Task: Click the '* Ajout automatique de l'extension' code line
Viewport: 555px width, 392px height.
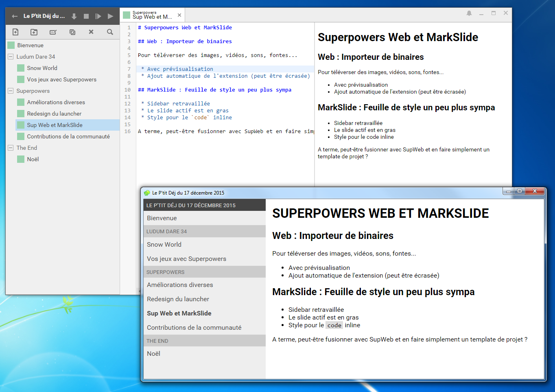Action: (225, 76)
